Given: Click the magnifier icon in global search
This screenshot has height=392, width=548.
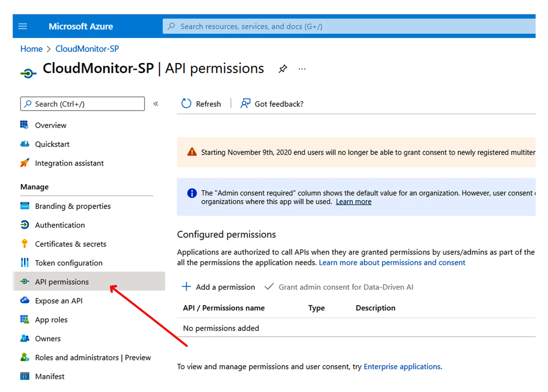Looking at the screenshot, I should pyautogui.click(x=171, y=26).
